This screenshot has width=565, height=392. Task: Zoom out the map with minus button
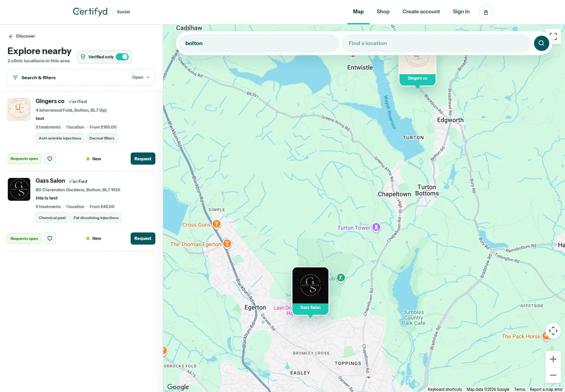[x=553, y=375]
